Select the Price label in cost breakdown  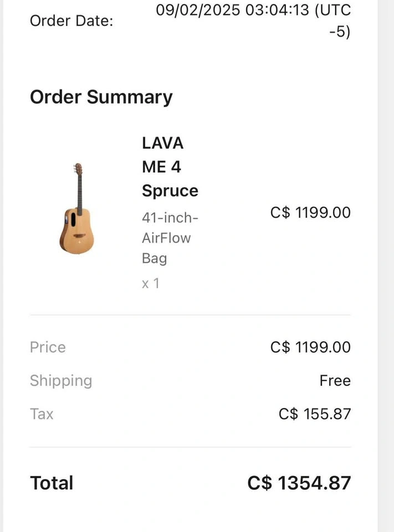[48, 347]
